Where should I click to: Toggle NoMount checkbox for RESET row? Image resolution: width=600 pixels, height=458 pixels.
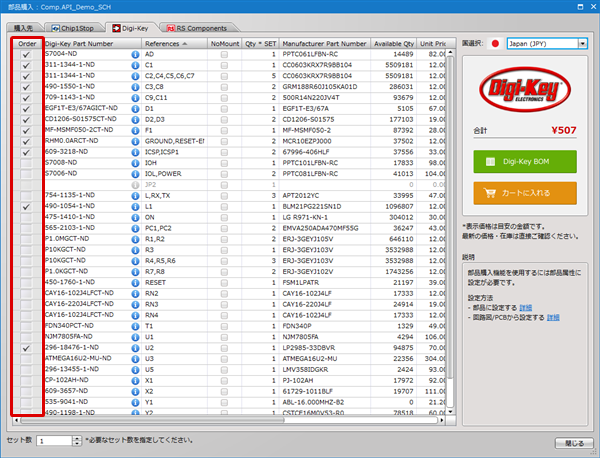(224, 283)
